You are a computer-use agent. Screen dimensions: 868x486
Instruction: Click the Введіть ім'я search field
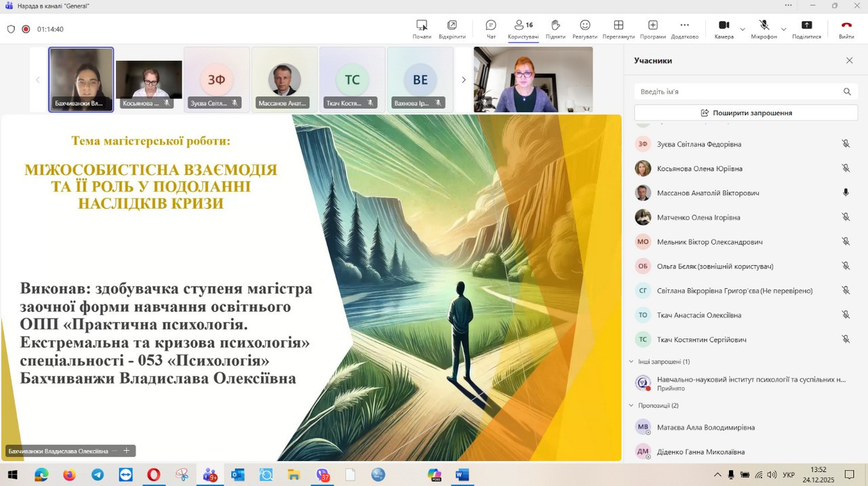tap(745, 92)
